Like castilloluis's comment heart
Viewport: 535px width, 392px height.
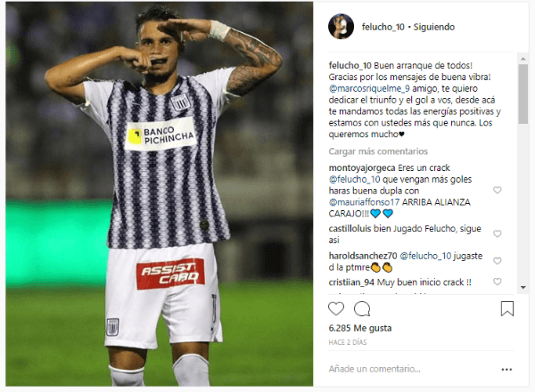click(x=498, y=233)
